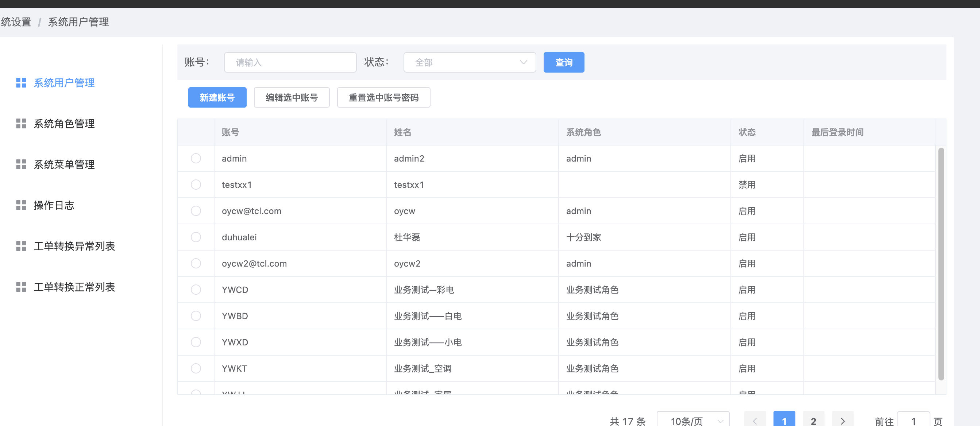Click the 查询 search button
The image size is (980, 426).
point(564,62)
